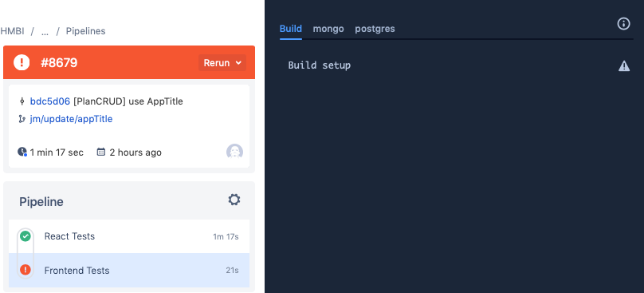Click the calendar icon by 2 hours ago

tap(101, 152)
